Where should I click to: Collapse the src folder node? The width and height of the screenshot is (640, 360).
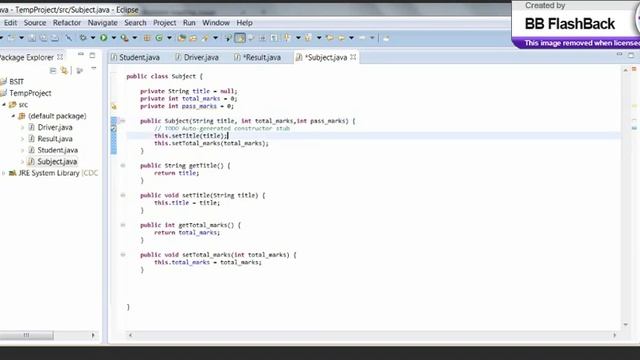click(4, 104)
